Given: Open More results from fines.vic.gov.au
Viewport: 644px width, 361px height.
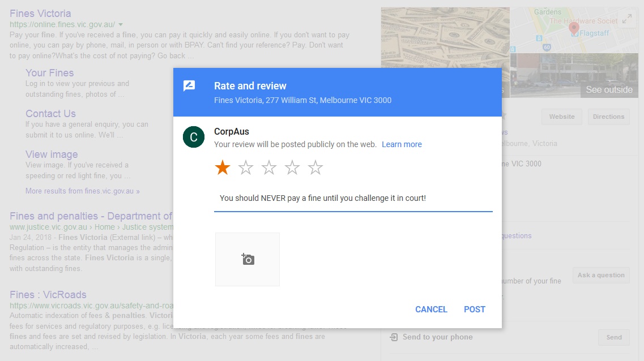Looking at the screenshot, I should click(x=83, y=191).
